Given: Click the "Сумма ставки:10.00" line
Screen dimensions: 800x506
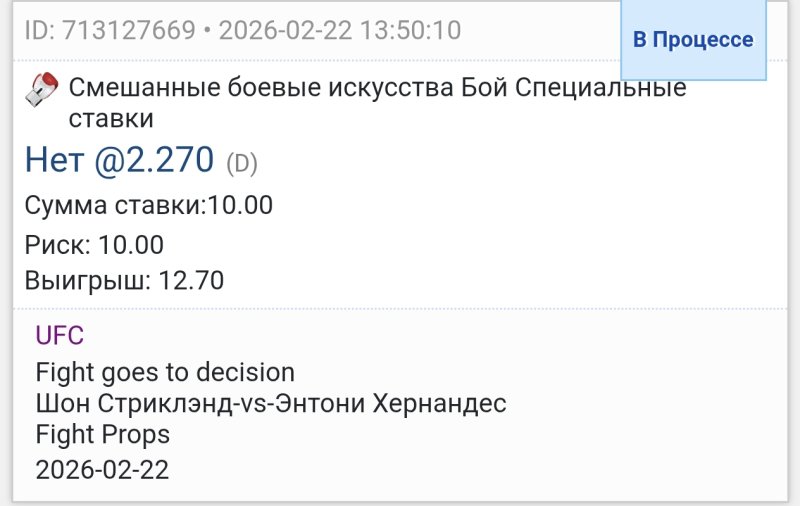Looking at the screenshot, I should pyautogui.click(x=149, y=206).
